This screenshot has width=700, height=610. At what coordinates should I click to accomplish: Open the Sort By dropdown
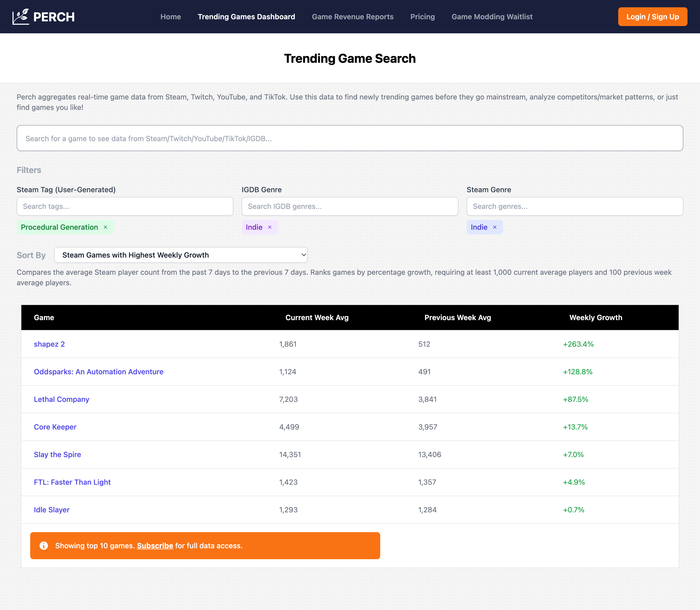[x=181, y=255]
